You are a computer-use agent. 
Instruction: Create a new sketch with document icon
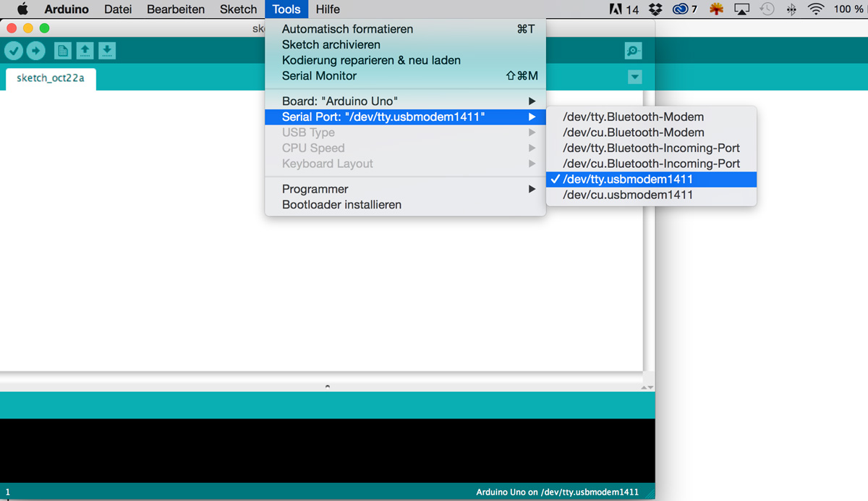click(x=63, y=51)
